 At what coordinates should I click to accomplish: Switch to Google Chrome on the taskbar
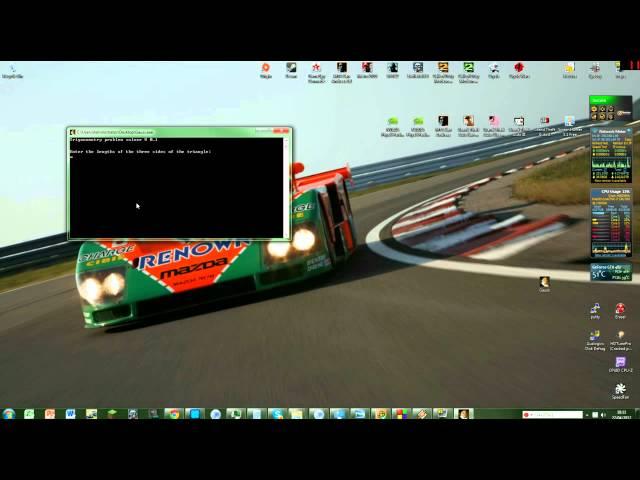tap(174, 414)
